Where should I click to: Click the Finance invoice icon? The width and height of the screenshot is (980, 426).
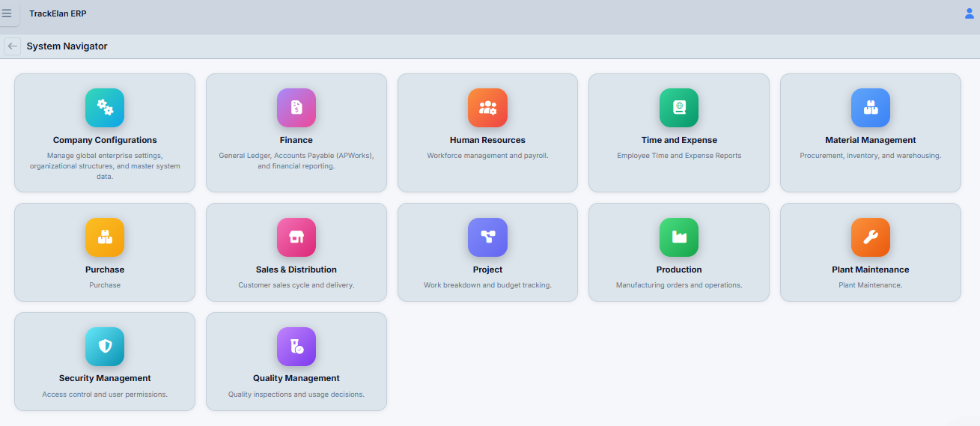pos(296,108)
